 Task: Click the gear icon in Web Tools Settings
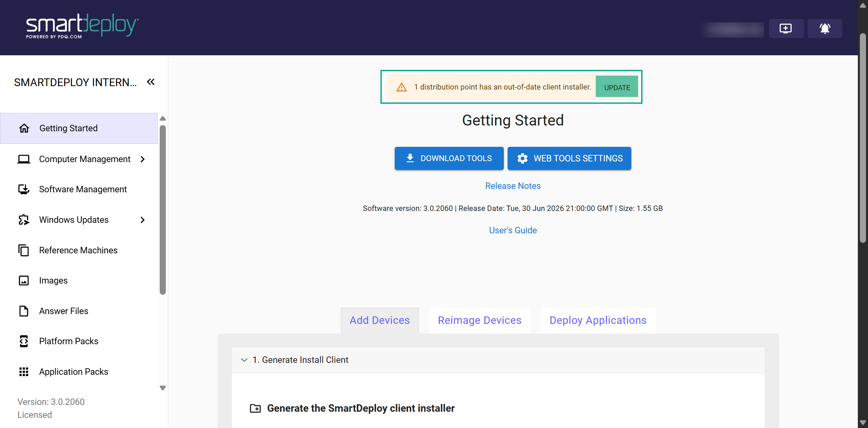522,158
